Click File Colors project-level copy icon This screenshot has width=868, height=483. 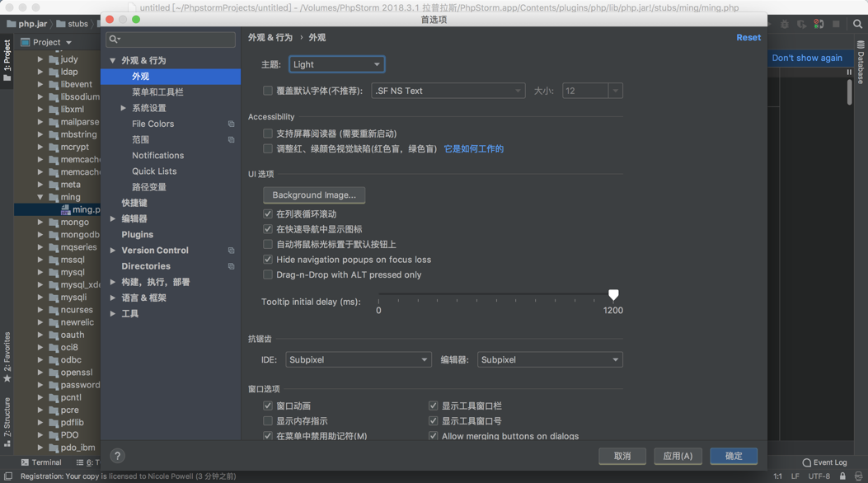pos(231,124)
